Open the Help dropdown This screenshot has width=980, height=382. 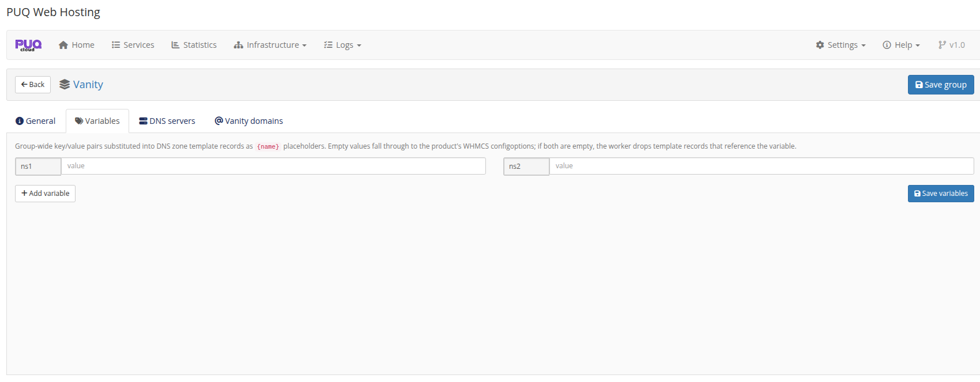[901, 45]
